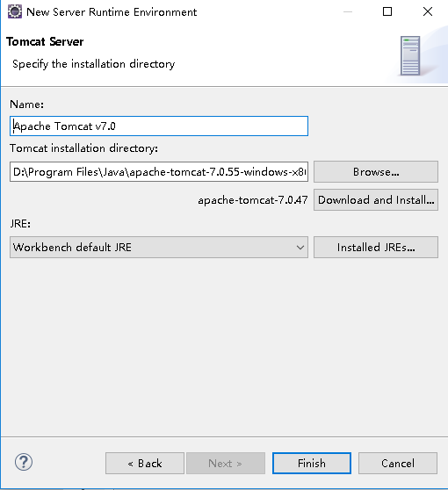
Task: Click the Tomcat server banner image
Action: (x=410, y=56)
